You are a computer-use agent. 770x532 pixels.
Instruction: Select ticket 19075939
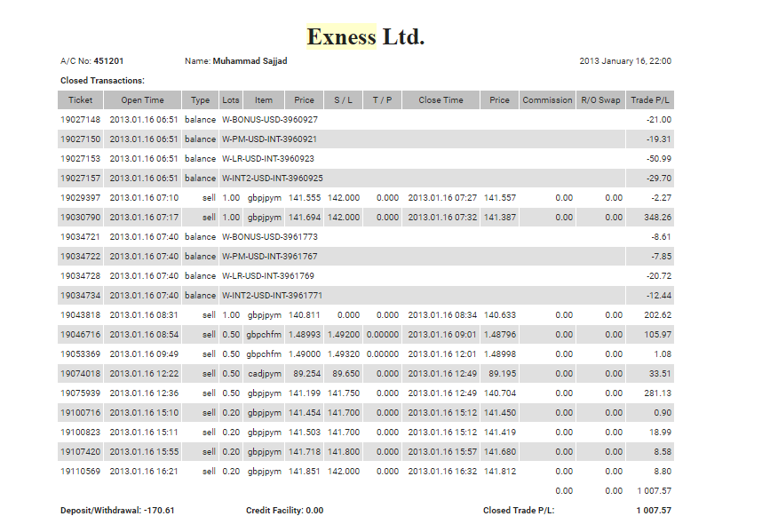[x=80, y=393]
